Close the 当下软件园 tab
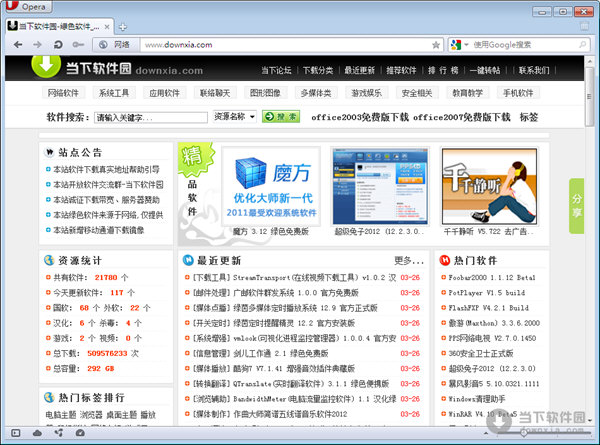This screenshot has height=445, width=600. (x=107, y=27)
